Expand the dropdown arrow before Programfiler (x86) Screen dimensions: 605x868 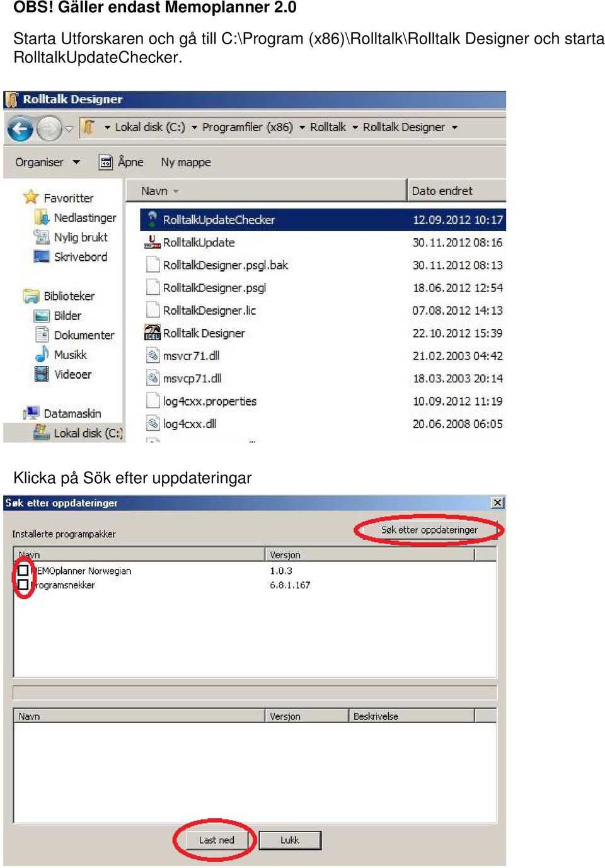[x=195, y=127]
